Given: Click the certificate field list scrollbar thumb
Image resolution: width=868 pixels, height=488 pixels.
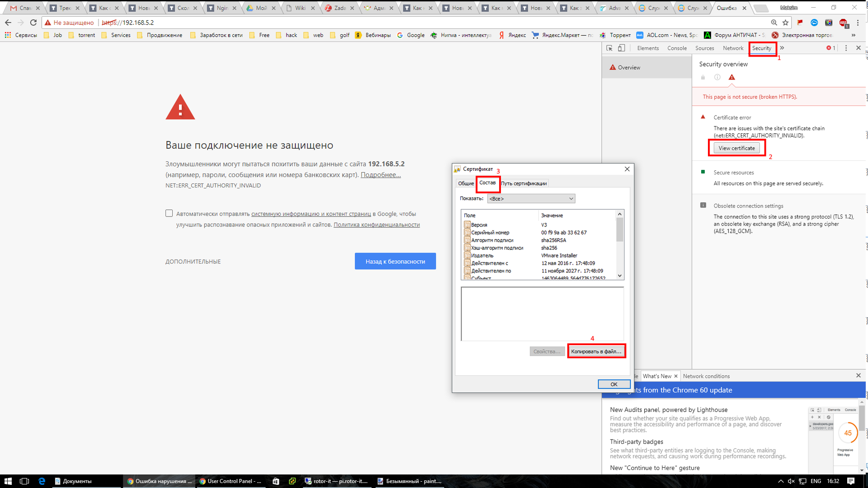Looking at the screenshot, I should [620, 230].
